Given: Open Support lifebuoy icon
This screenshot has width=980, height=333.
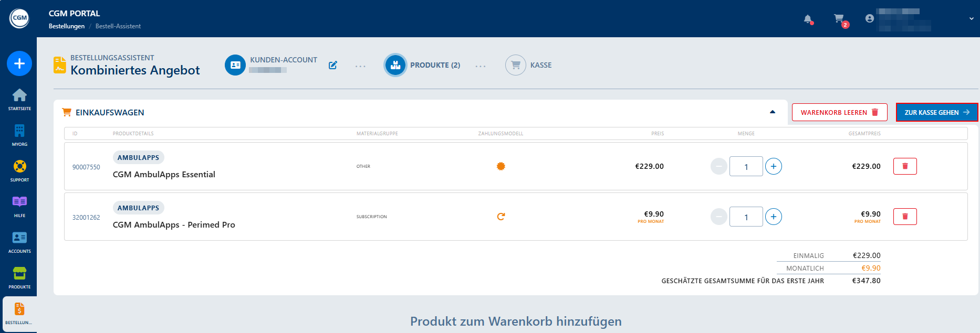Looking at the screenshot, I should pos(19,166).
